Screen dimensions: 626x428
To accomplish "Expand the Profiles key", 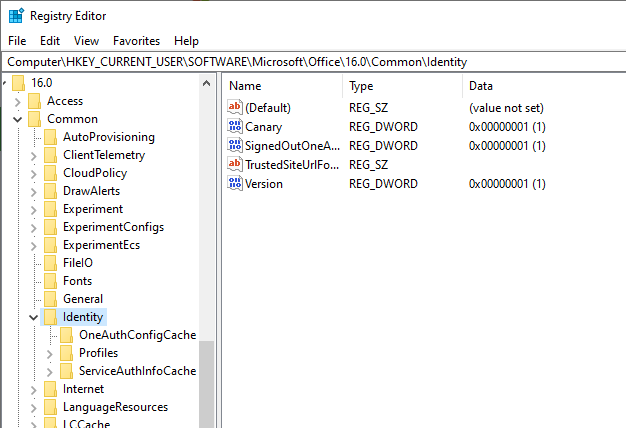I will 50,354.
